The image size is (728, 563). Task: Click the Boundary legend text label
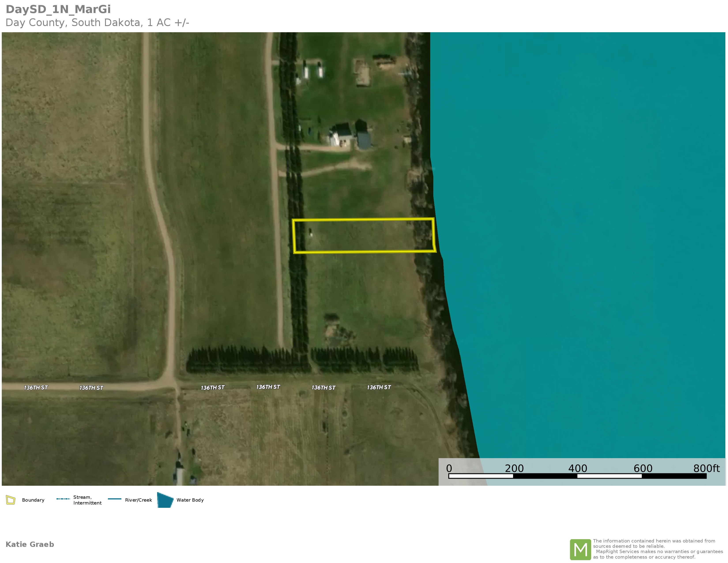click(x=33, y=500)
